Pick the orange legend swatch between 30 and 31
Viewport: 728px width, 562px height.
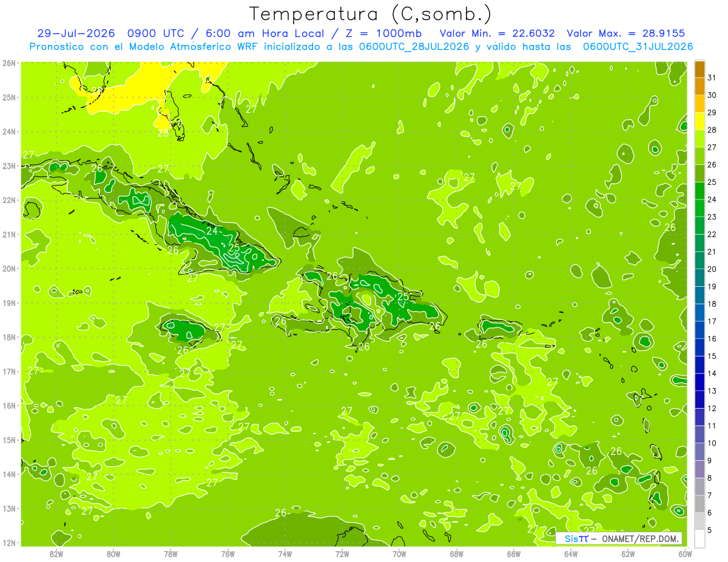(x=700, y=86)
